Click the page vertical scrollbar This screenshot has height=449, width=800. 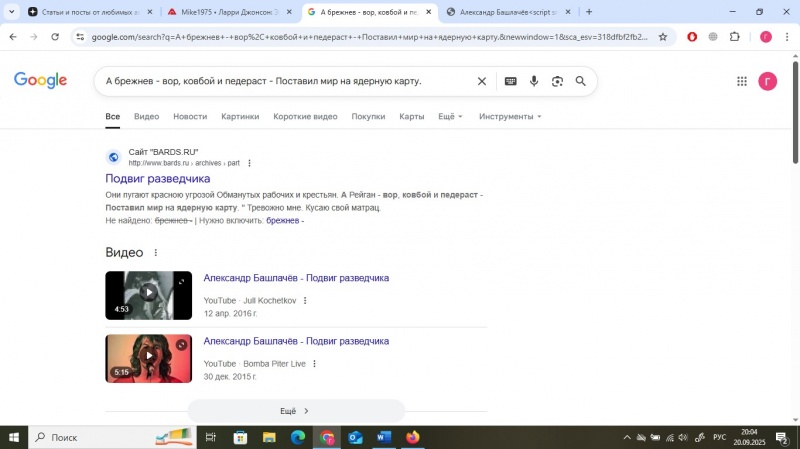[795, 112]
